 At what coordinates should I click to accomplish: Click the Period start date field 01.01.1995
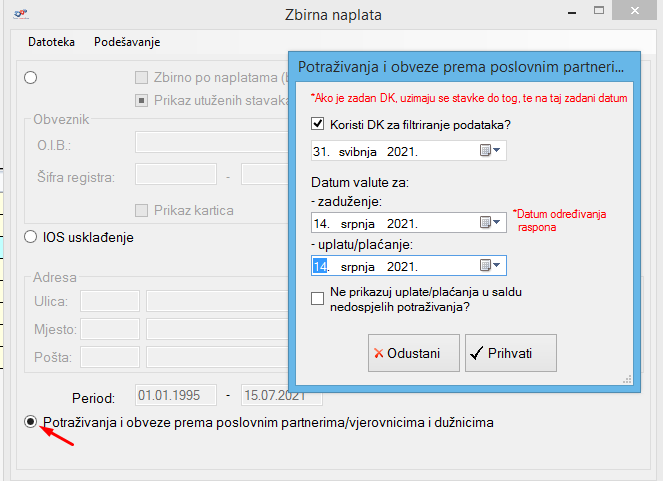click(x=176, y=395)
